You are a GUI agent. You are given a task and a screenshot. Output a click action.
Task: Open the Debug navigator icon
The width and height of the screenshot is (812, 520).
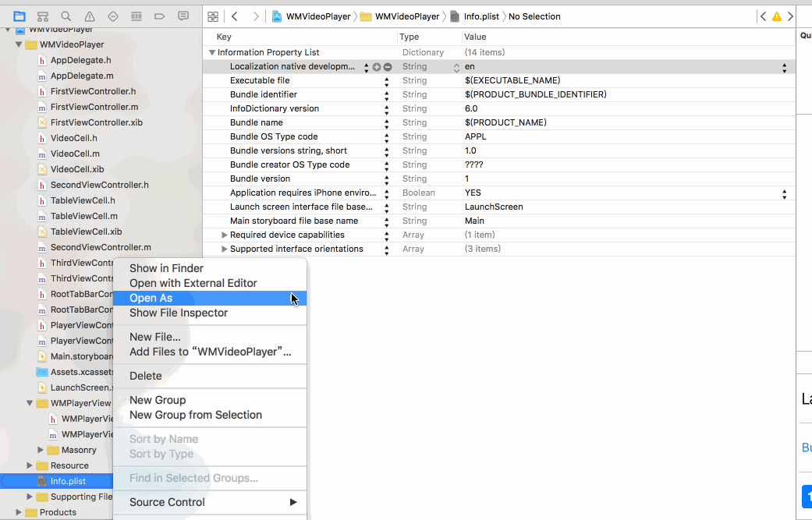click(x=137, y=16)
